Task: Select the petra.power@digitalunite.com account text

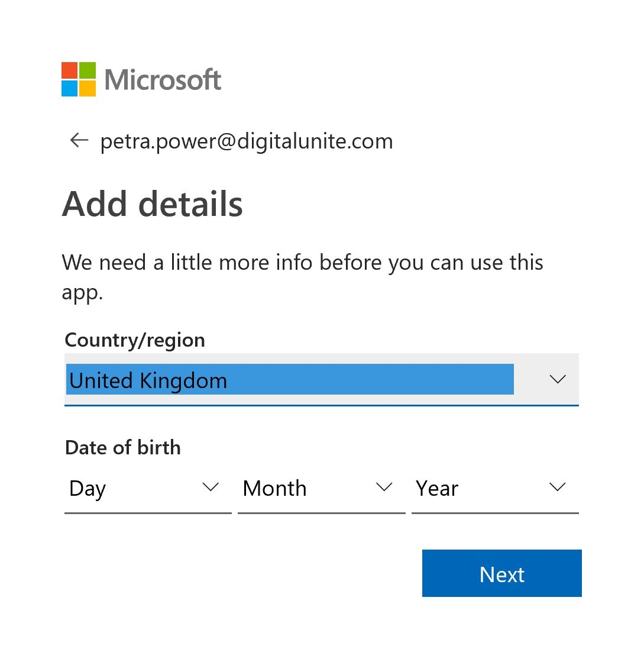Action: tap(247, 141)
